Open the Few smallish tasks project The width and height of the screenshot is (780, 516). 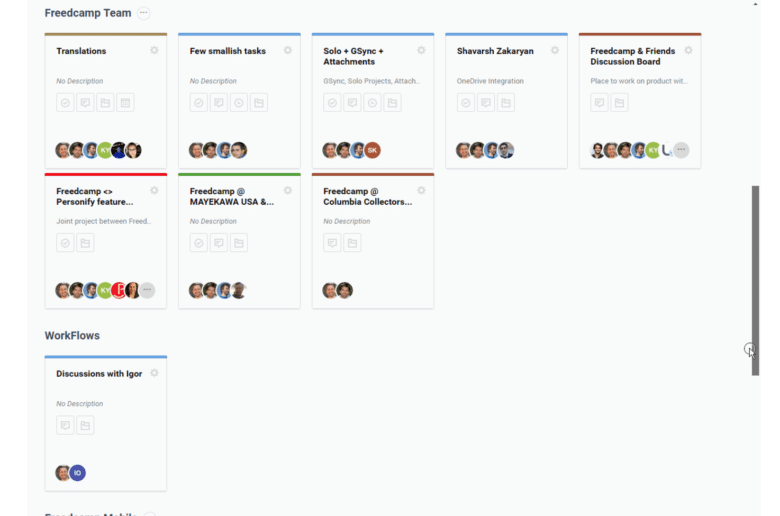[228, 51]
